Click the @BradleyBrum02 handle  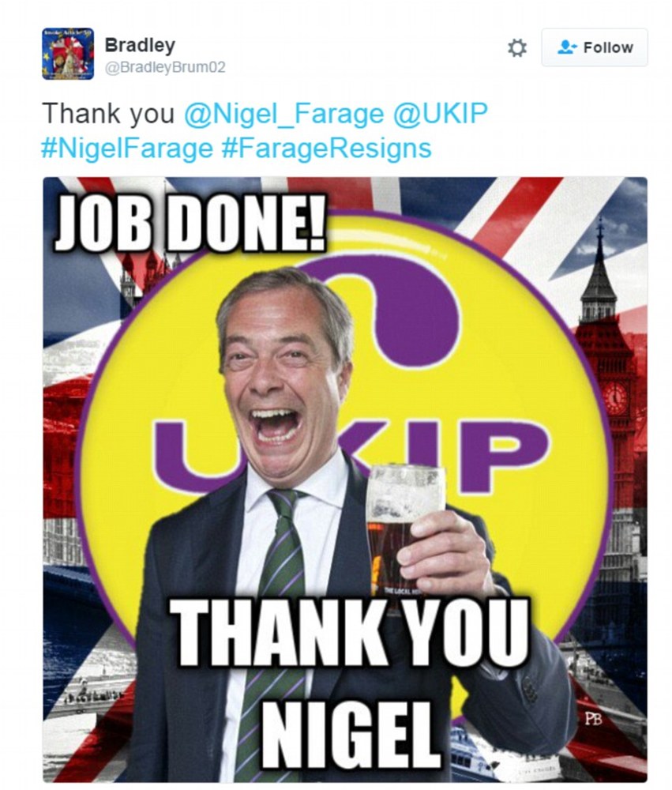[x=165, y=68]
